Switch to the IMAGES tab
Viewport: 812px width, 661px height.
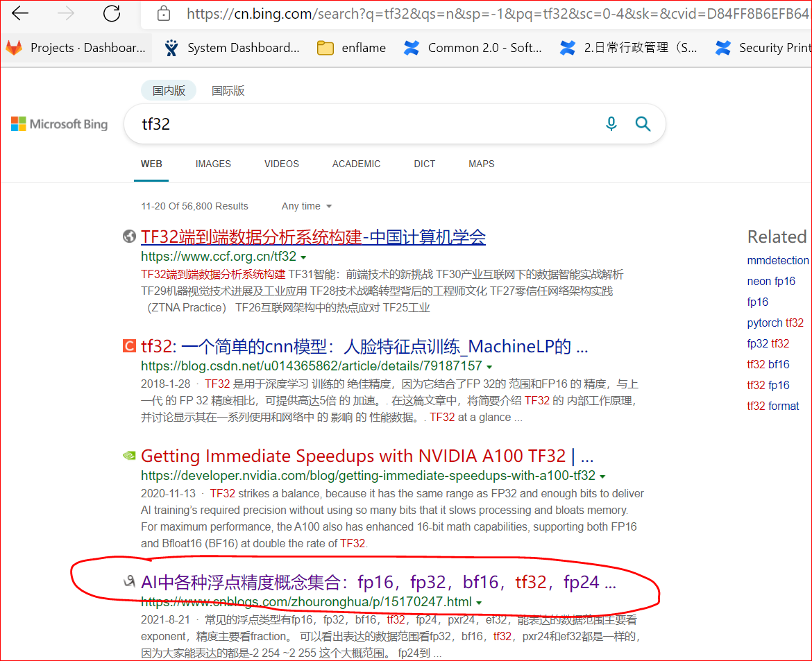coord(213,164)
